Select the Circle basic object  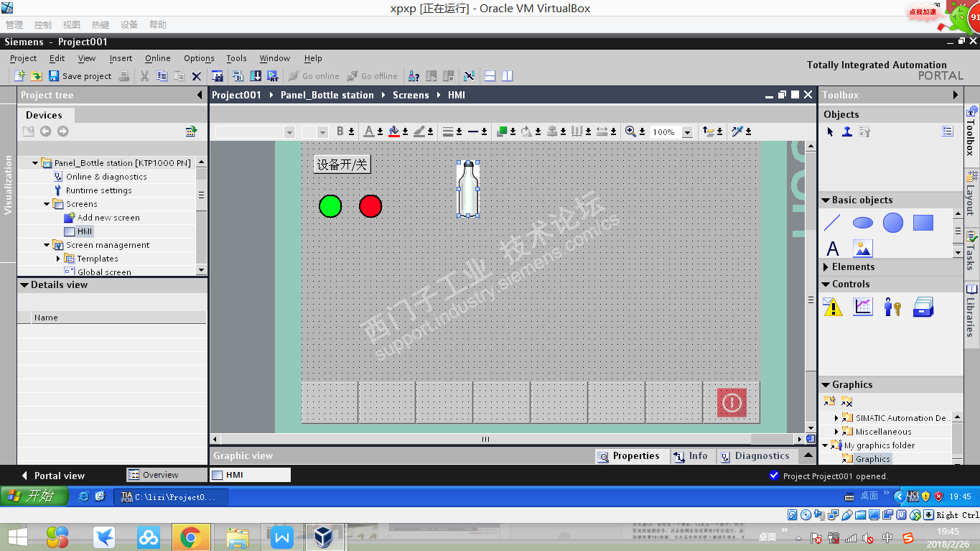coord(893,223)
